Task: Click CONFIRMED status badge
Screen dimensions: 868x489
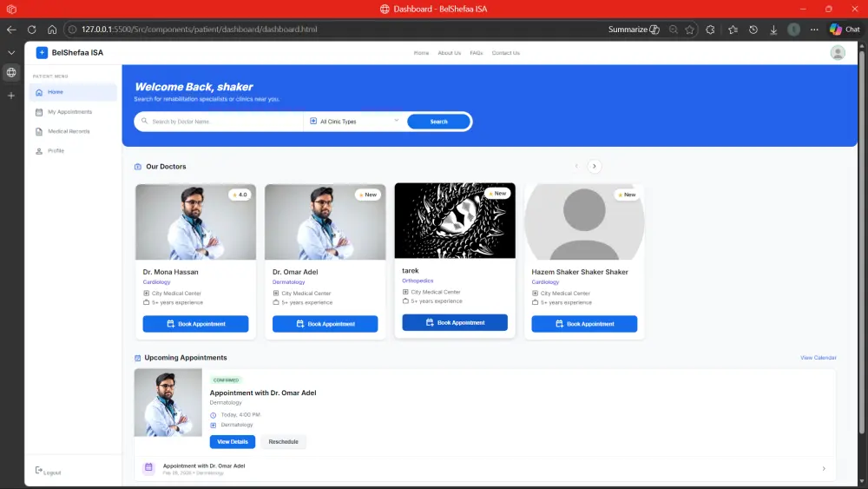Action: (x=226, y=380)
